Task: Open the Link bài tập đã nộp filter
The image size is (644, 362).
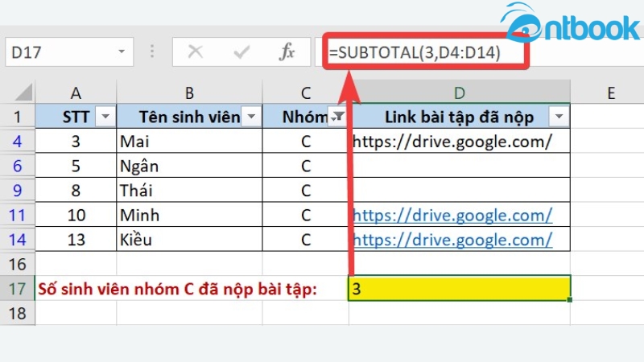Action: click(559, 117)
